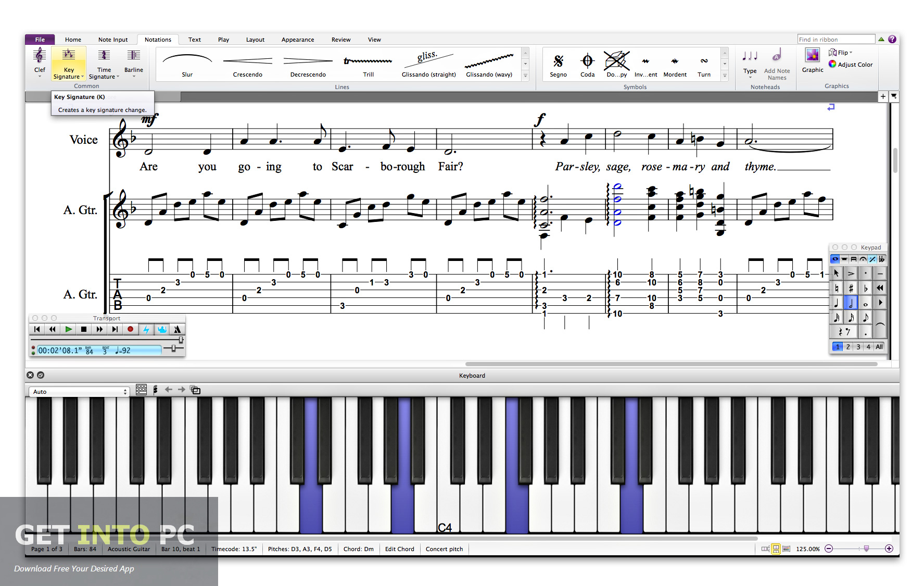Click the record button in Transport
This screenshot has height=586, width=924.
[x=131, y=329]
